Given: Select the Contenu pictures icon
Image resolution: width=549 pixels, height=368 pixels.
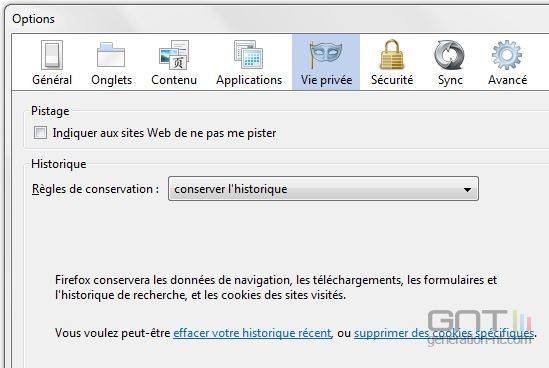Looking at the screenshot, I should click(x=174, y=55).
